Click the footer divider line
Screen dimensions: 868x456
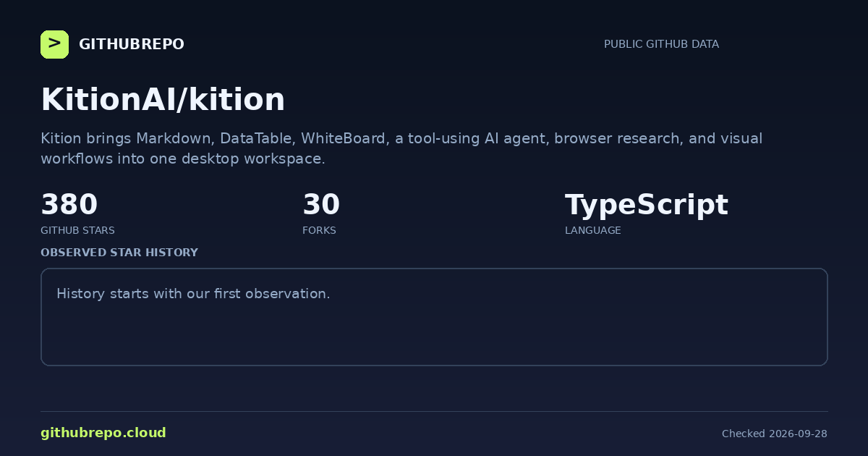coord(434,411)
